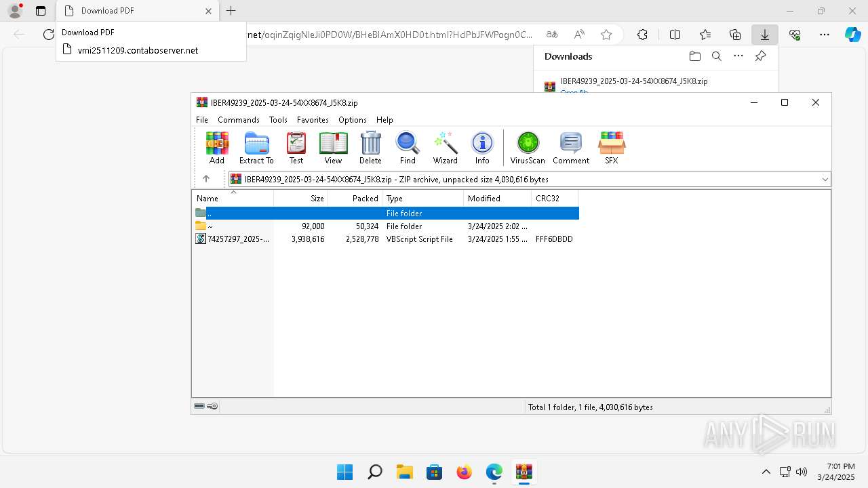Open Edge Read aloud icon

(x=579, y=35)
